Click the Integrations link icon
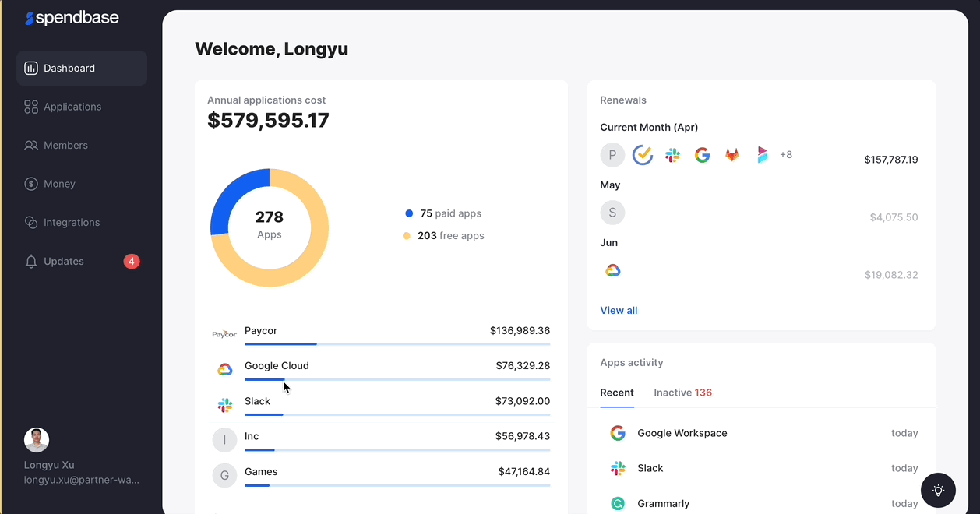Image resolution: width=980 pixels, height=514 pixels. 31,223
